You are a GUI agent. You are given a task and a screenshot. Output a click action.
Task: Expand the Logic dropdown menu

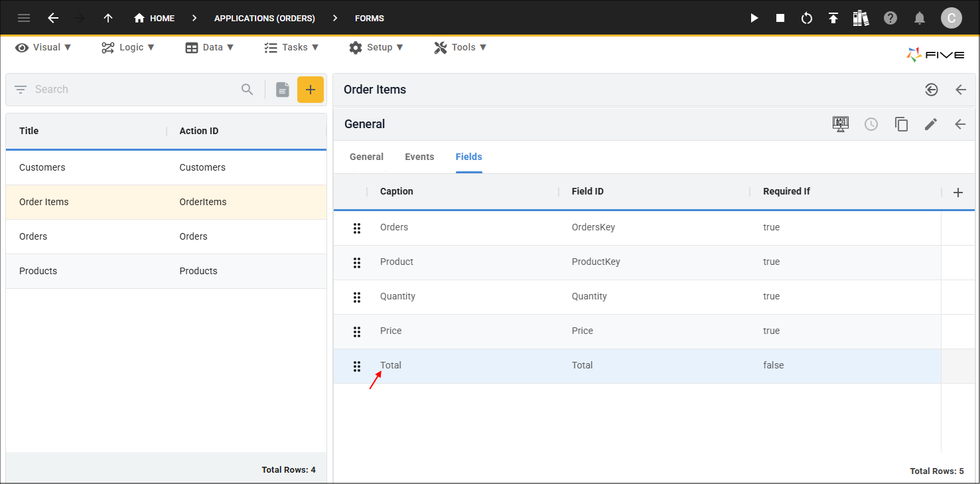[x=128, y=47]
